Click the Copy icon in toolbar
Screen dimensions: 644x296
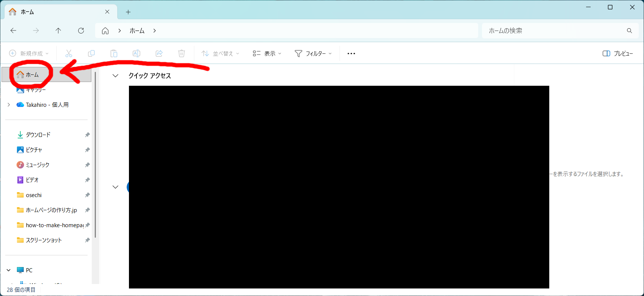tap(91, 53)
